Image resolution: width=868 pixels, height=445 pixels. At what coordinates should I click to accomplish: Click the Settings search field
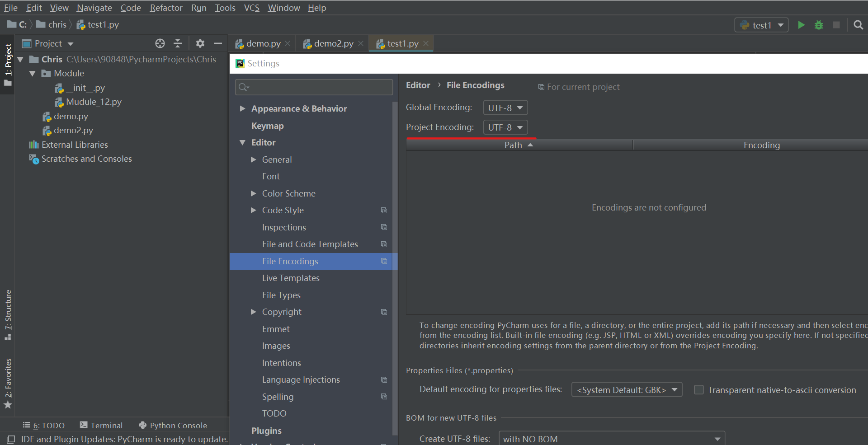(x=314, y=87)
